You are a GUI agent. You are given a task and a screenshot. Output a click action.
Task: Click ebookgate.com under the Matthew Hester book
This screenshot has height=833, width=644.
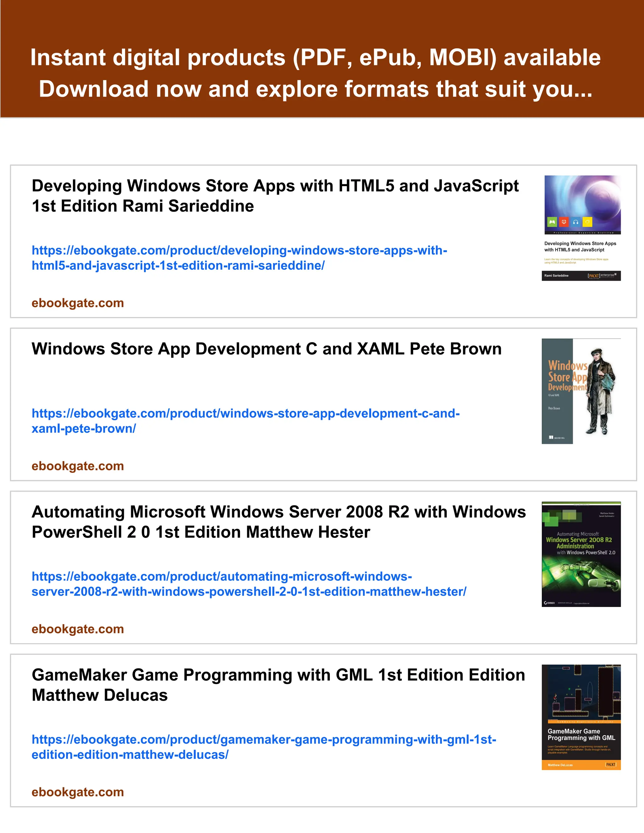[78, 629]
